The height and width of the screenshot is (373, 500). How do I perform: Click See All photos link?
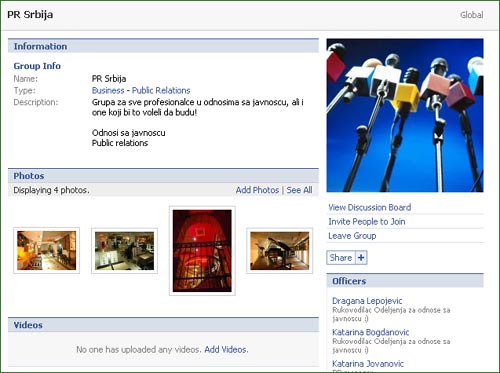click(299, 190)
